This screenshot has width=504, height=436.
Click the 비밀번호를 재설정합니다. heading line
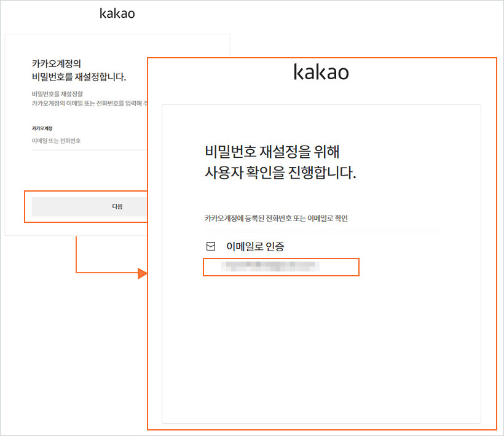coord(79,77)
